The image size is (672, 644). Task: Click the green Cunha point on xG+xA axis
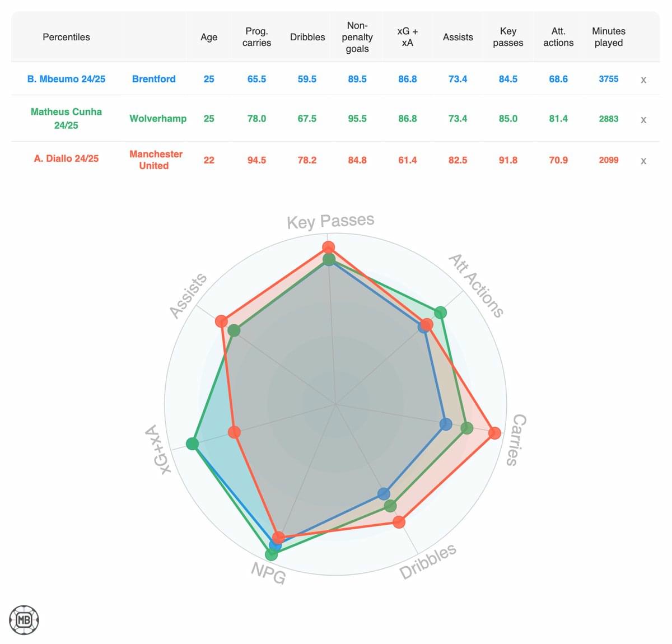tap(192, 444)
